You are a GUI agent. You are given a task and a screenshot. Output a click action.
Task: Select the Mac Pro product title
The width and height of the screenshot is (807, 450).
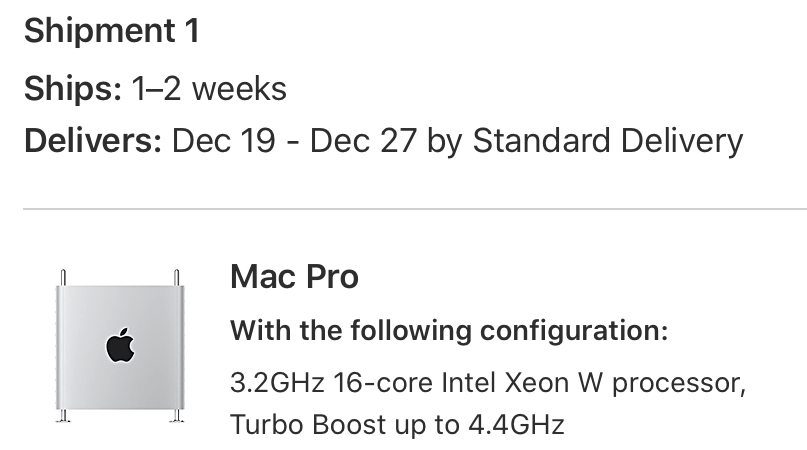294,277
